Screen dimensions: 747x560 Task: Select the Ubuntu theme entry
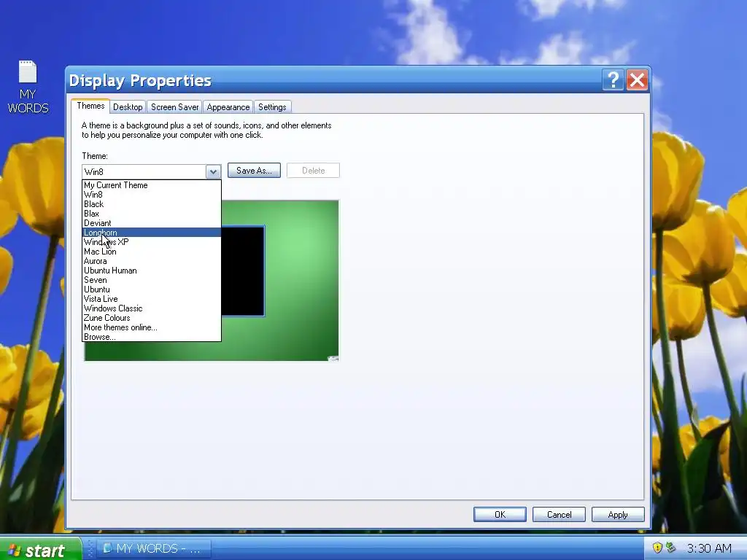(152, 289)
